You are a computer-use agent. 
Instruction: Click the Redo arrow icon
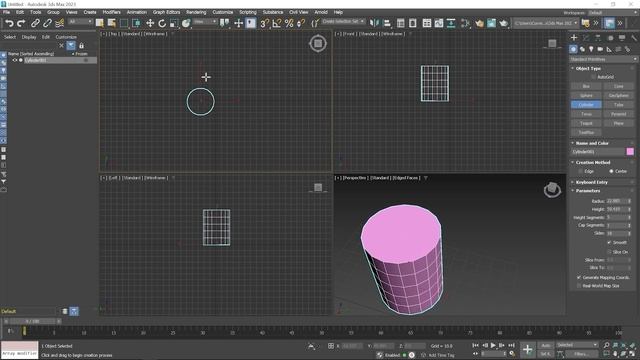click(x=21, y=23)
